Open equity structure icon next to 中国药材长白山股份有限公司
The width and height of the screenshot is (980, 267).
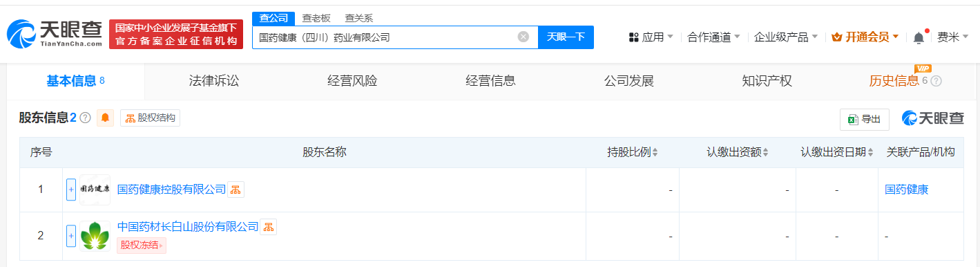[x=268, y=227]
